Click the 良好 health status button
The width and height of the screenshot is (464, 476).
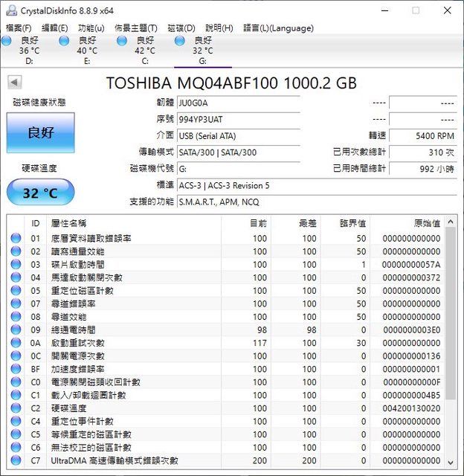tap(41, 133)
